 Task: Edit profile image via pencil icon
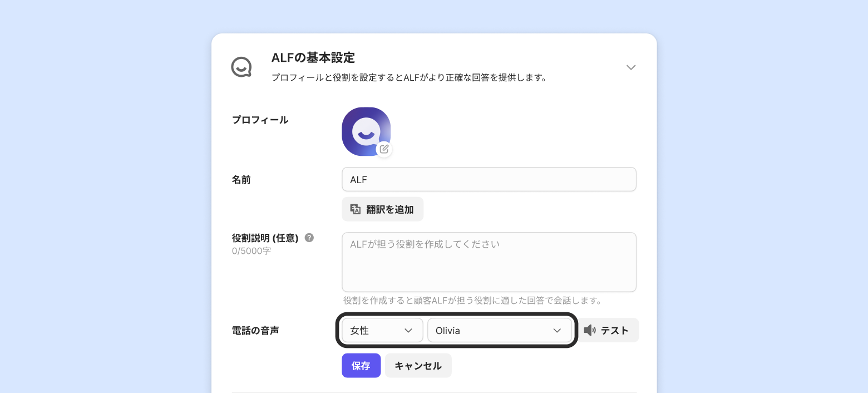pos(384,149)
